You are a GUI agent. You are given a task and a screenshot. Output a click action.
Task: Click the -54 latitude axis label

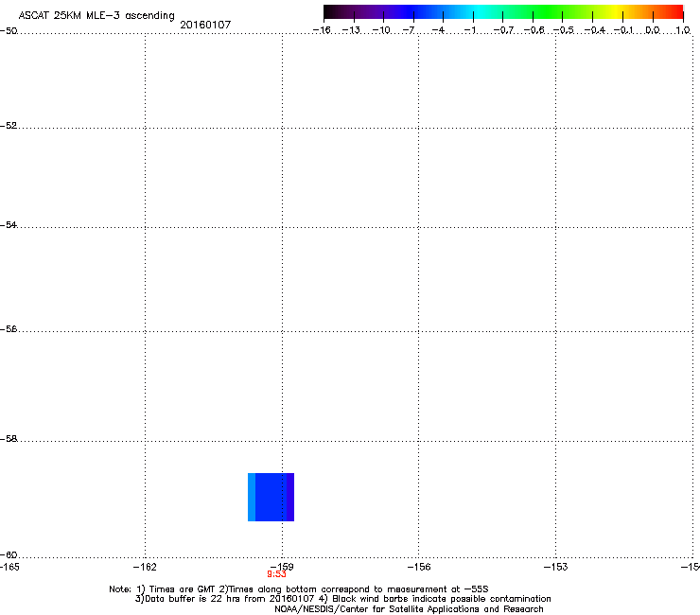tap(9, 225)
